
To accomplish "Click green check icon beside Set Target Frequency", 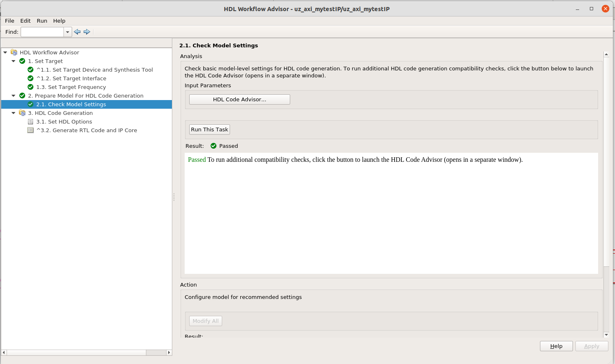I will (31, 87).
